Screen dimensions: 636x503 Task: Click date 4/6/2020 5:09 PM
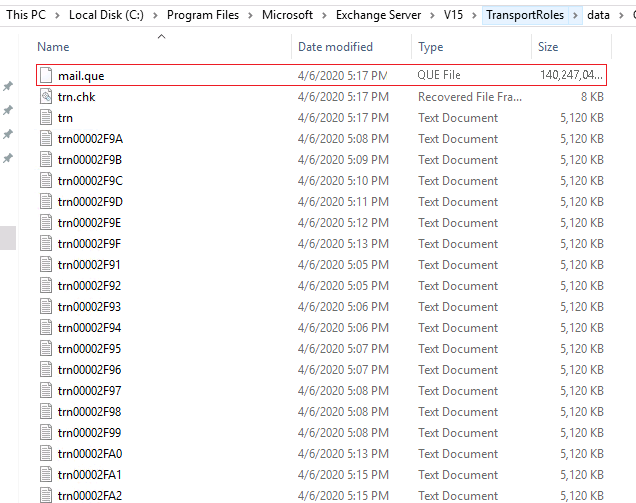point(343,160)
